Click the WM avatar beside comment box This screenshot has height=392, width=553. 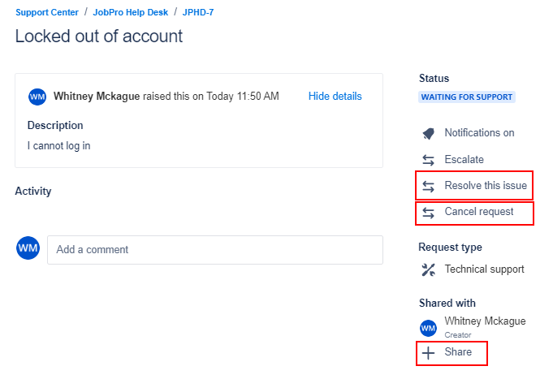coord(28,248)
